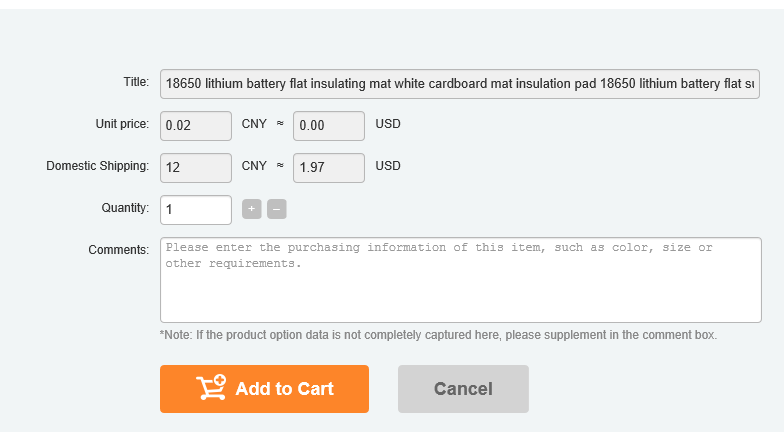Click the Unit price label

click(122, 125)
